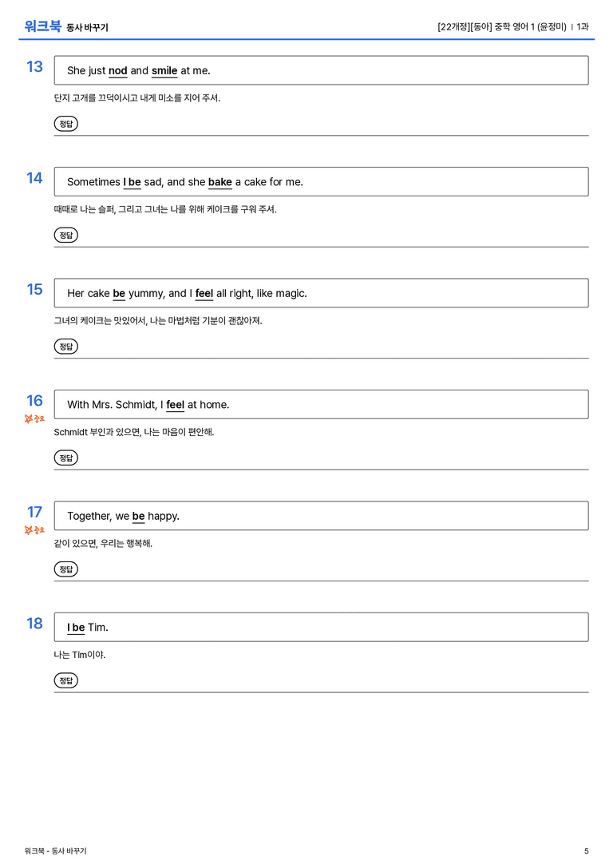This screenshot has height=868, width=613.
Task: Click the 워크북 header title
Action: pos(42,26)
